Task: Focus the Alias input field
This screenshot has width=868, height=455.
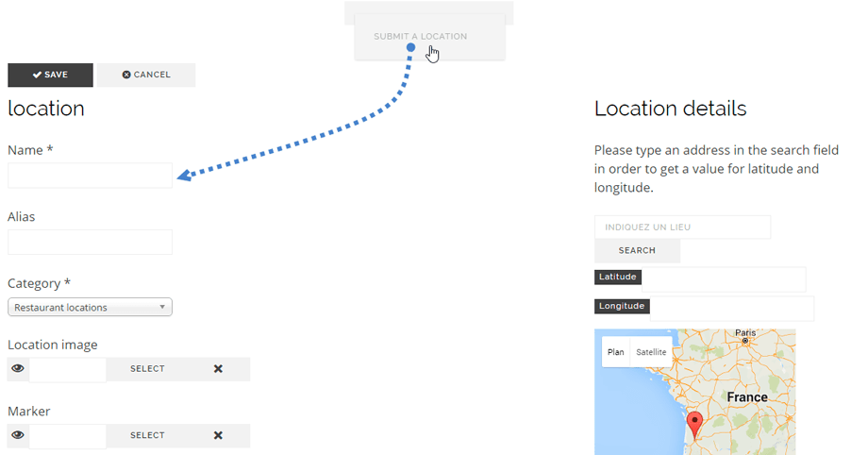Action: 90,243
